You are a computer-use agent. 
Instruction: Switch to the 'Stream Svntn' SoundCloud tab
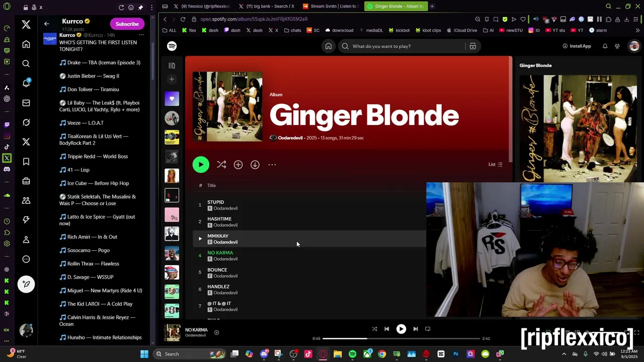click(x=331, y=7)
